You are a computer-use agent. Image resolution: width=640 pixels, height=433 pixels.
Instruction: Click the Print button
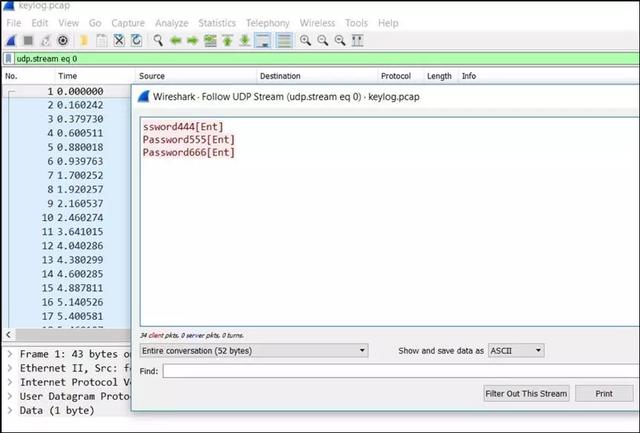pyautogui.click(x=604, y=393)
